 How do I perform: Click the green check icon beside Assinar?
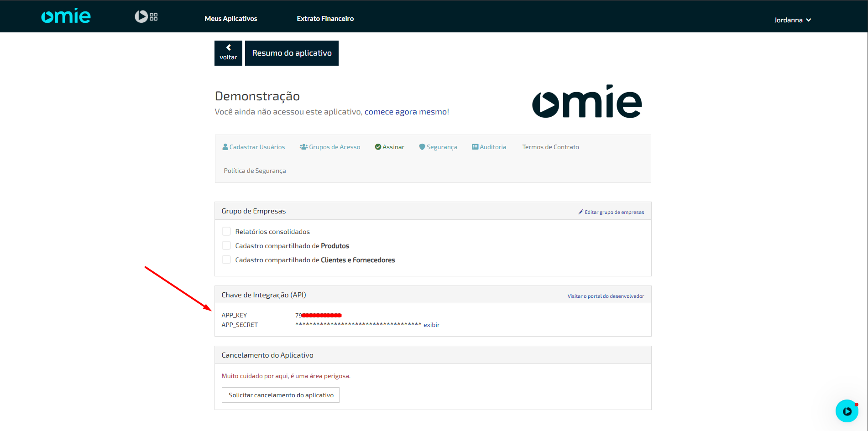point(378,147)
